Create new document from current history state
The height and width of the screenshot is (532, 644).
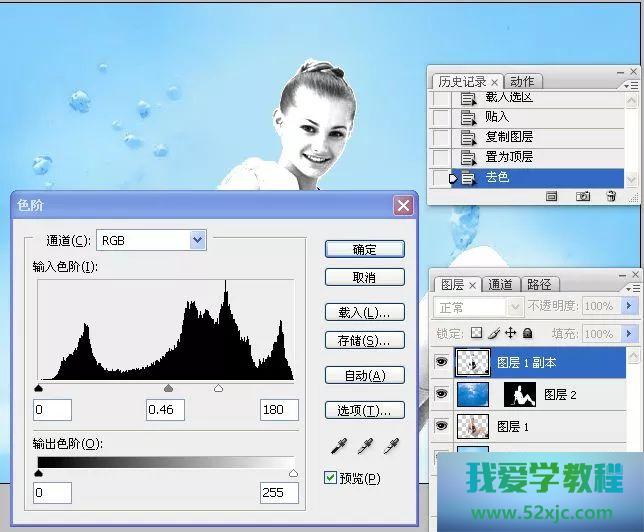[551, 197]
